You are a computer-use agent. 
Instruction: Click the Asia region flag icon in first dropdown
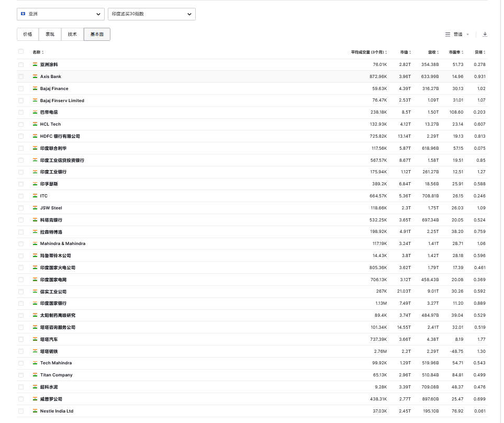tap(23, 14)
